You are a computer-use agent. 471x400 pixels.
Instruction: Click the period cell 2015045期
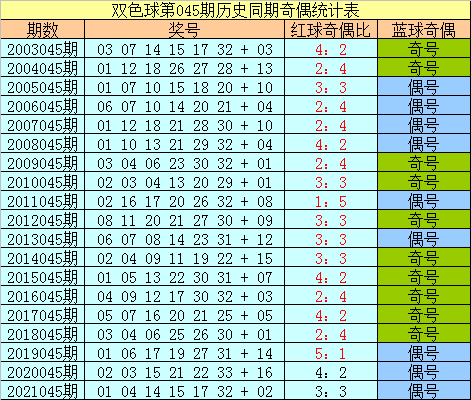point(42,277)
